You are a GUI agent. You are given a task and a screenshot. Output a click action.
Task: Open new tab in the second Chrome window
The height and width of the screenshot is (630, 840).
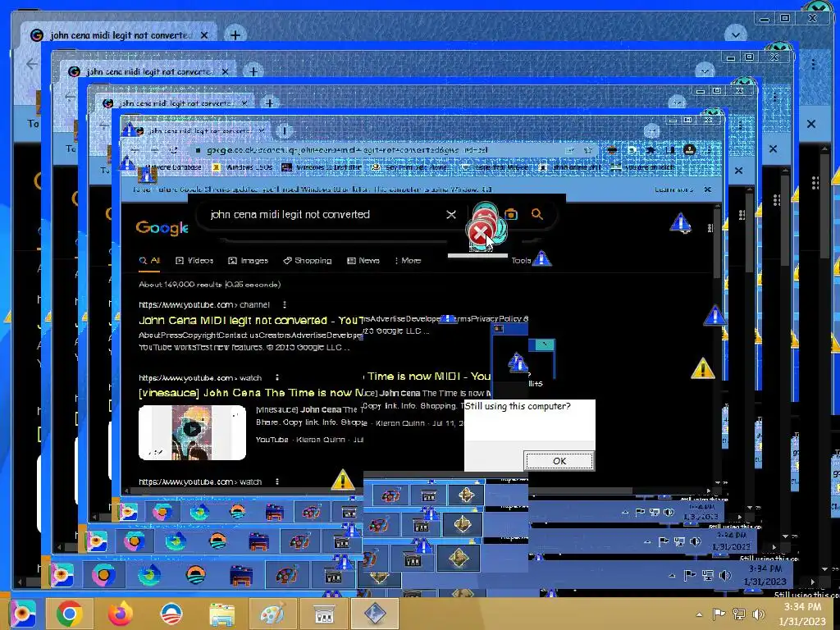[253, 71]
